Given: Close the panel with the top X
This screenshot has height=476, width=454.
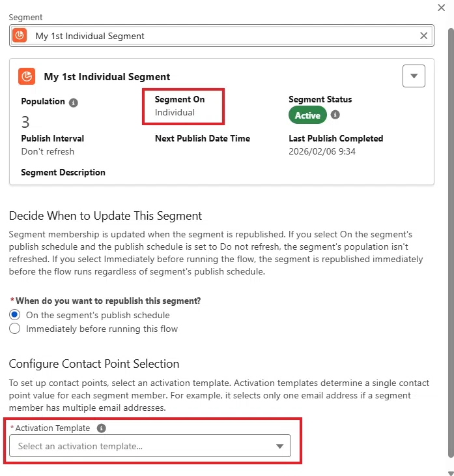Looking at the screenshot, I should (441, 8).
